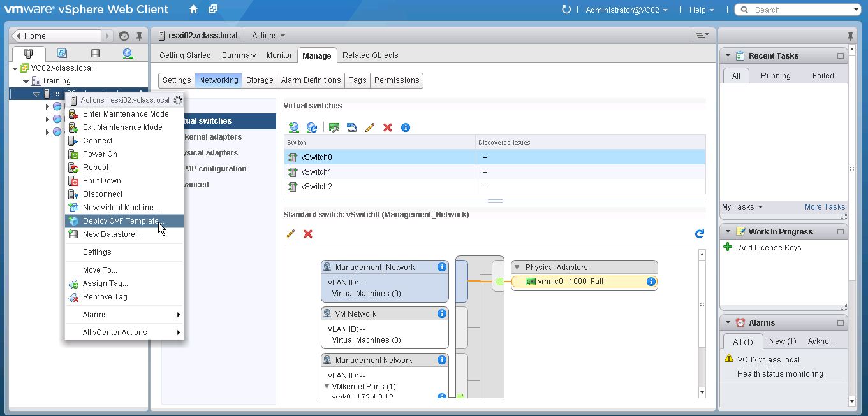Open the VC02.vclass.local alarm entry
The width and height of the screenshot is (868, 416).
(768, 359)
